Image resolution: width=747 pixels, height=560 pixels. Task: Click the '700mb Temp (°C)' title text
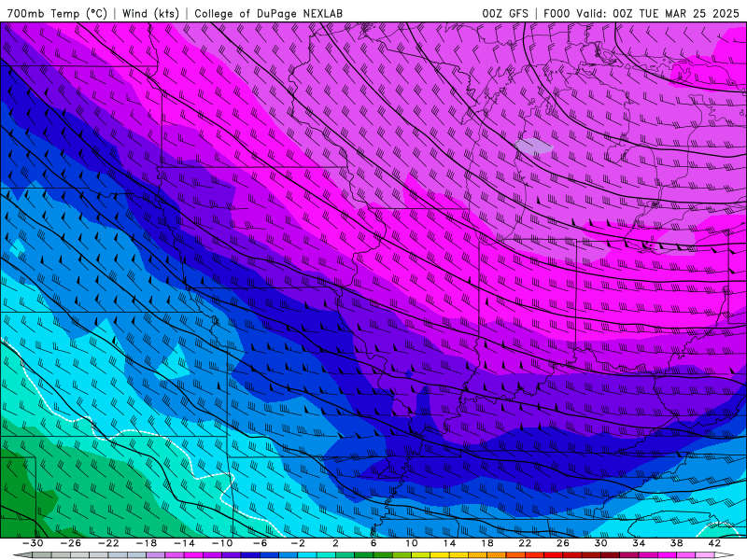tap(57, 14)
